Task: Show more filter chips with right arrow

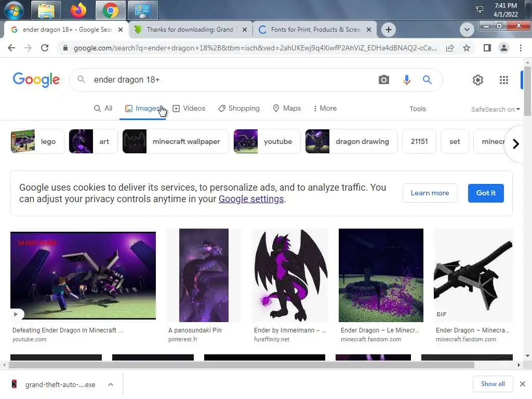Action: coord(516,144)
